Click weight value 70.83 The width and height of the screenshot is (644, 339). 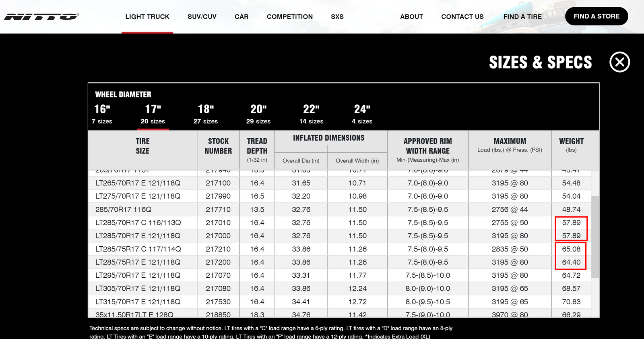[571, 302]
